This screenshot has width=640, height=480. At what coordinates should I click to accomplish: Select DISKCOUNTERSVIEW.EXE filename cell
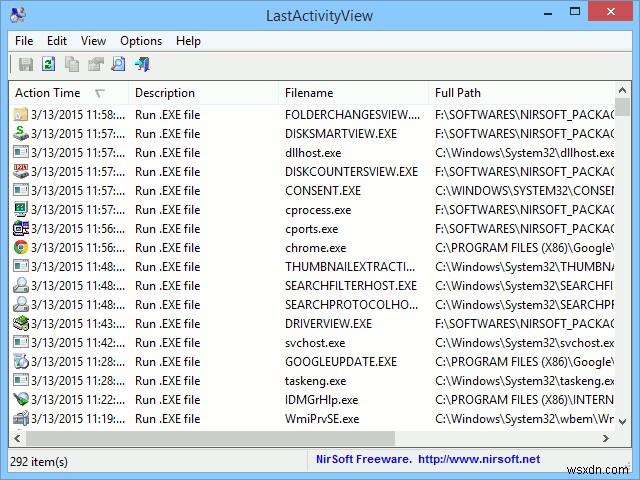point(351,171)
